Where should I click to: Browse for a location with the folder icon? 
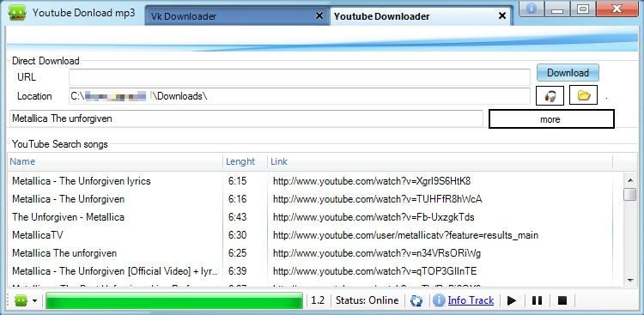click(x=584, y=95)
